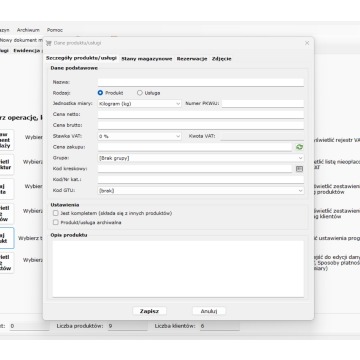Click the Liczba klientów value in status bar

pyautogui.click(x=219, y=326)
